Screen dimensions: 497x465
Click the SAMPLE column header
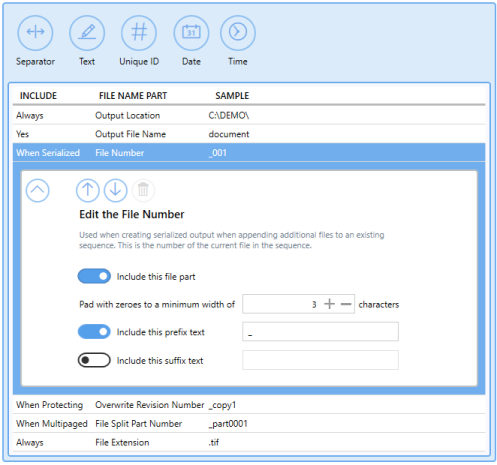click(x=232, y=96)
